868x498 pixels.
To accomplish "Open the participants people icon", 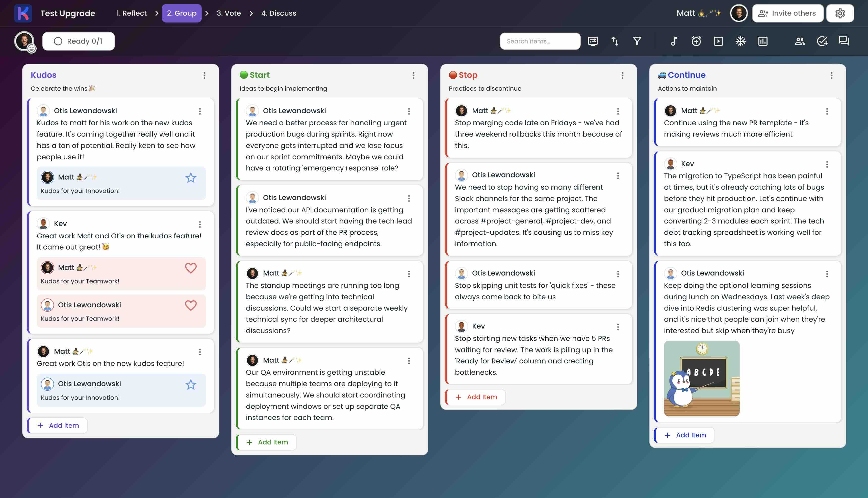I will click(x=799, y=41).
